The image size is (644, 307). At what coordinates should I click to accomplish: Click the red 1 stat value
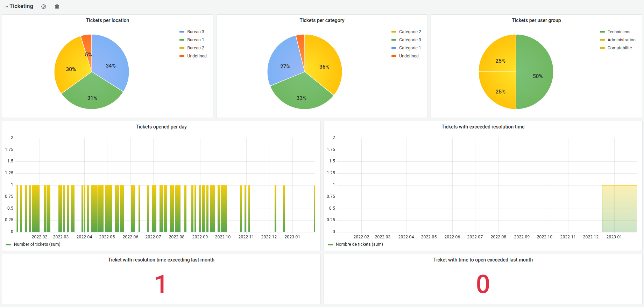pyautogui.click(x=161, y=284)
